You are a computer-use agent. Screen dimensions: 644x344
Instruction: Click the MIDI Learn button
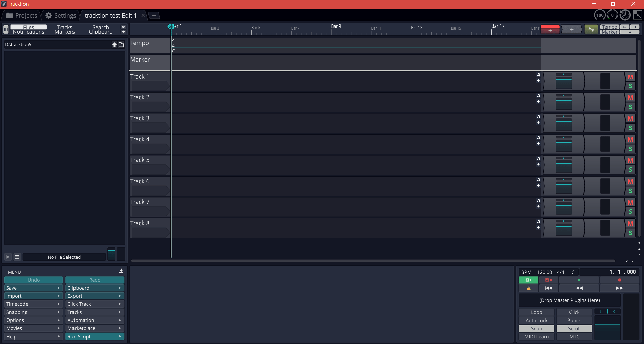pos(536,337)
